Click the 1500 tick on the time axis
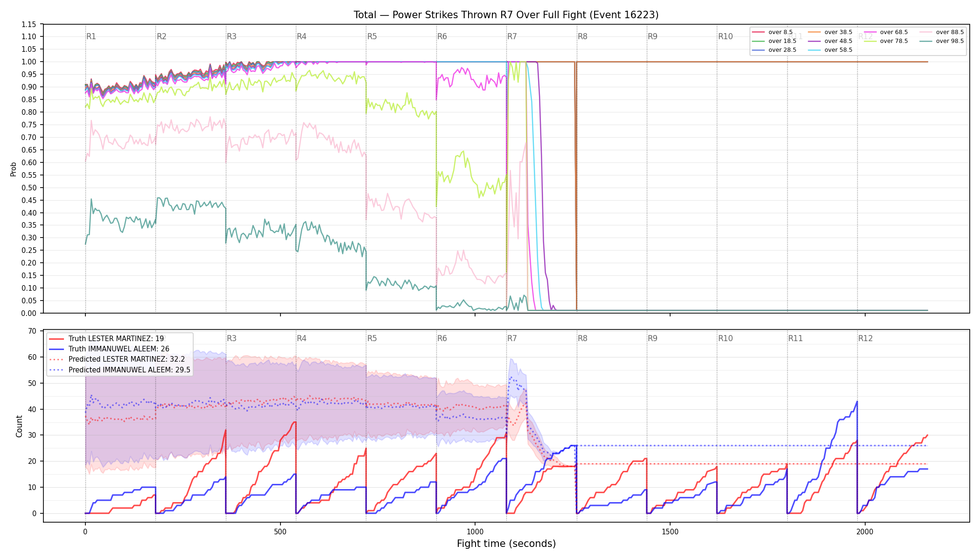 670,532
